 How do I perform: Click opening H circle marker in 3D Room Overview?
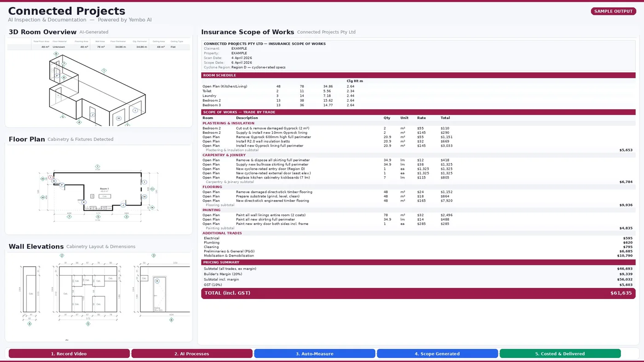[x=119, y=118]
